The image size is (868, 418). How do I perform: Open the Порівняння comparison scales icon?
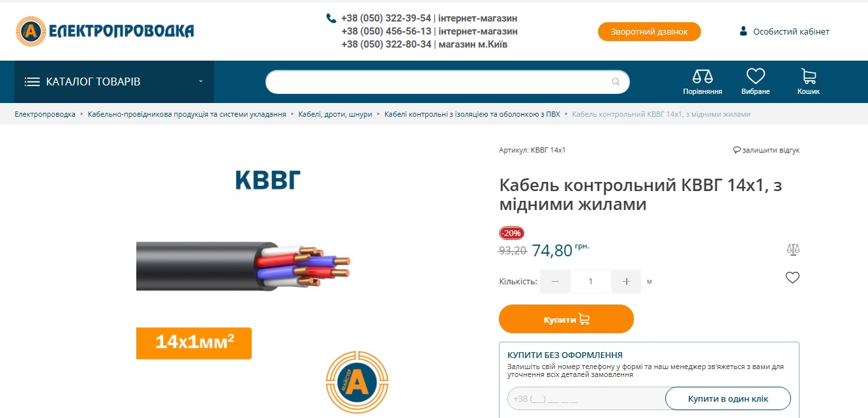[702, 76]
